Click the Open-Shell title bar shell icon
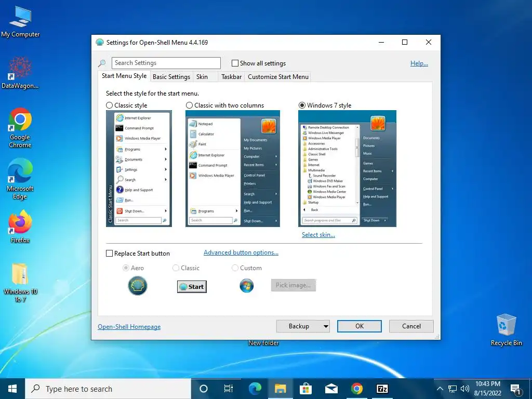The width and height of the screenshot is (532, 399). [x=99, y=43]
